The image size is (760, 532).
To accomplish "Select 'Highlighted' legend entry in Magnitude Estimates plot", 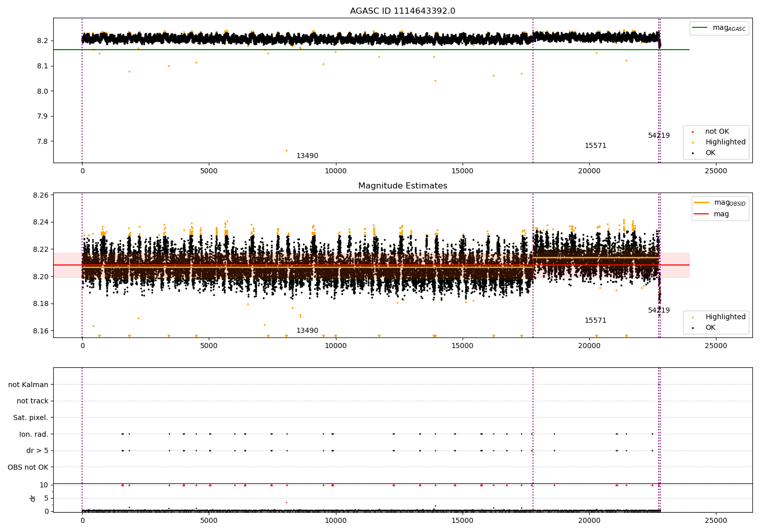I will click(x=725, y=317).
